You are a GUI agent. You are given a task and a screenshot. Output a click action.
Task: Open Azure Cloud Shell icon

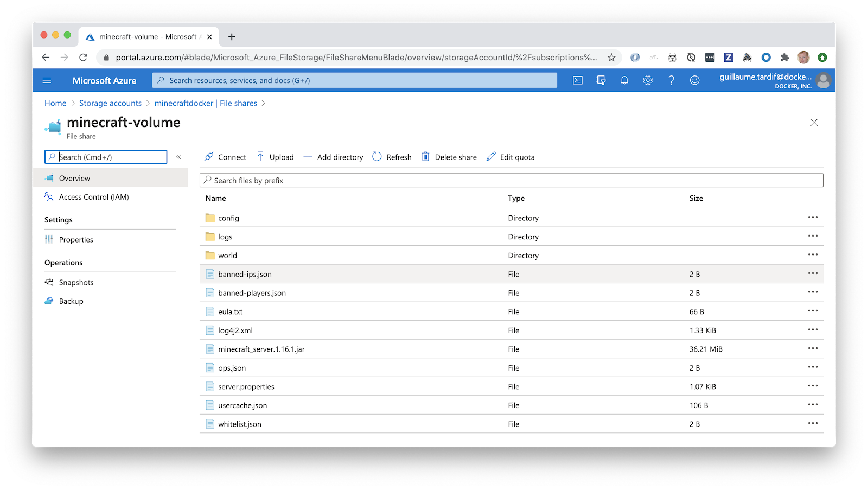coord(578,80)
